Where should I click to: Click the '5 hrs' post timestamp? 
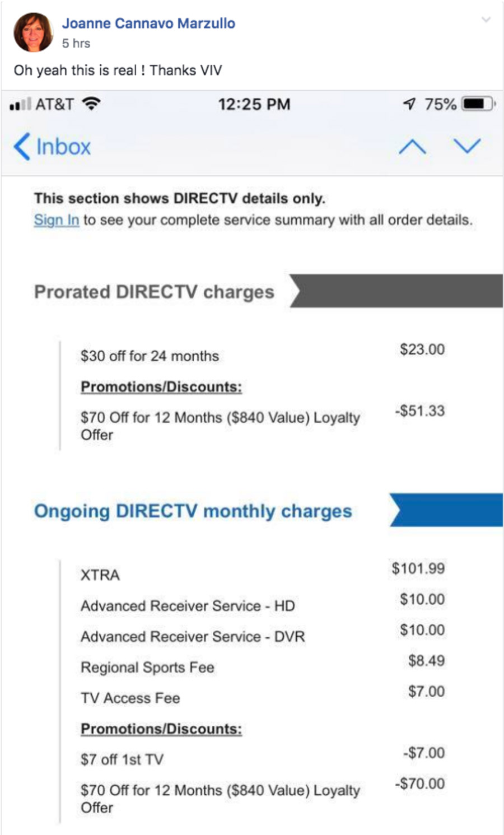click(x=76, y=43)
